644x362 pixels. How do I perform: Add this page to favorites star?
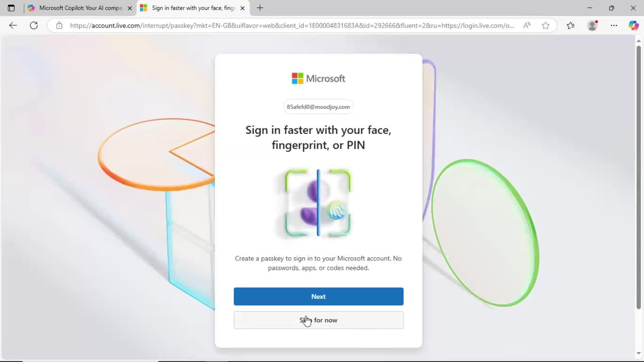point(546,25)
